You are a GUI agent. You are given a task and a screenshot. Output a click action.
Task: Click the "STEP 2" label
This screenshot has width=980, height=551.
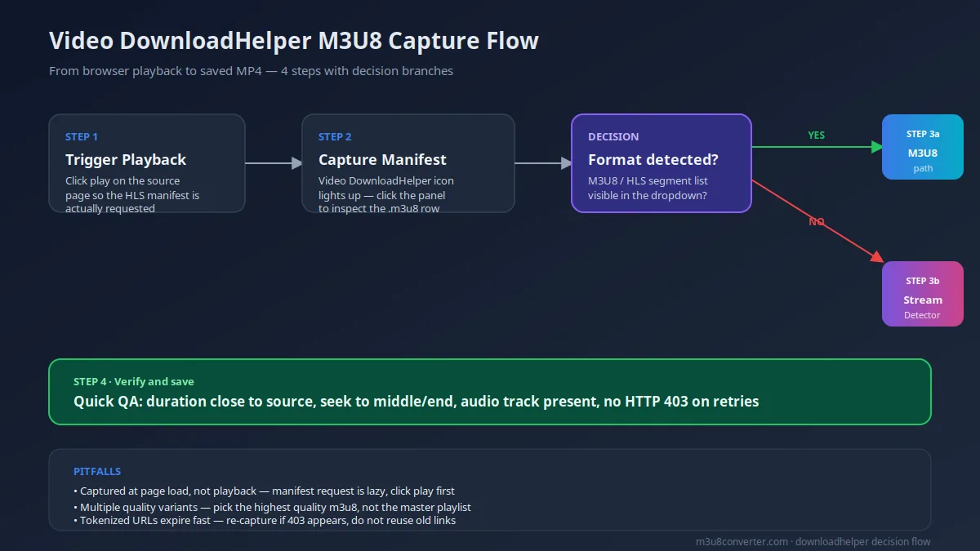pos(335,137)
